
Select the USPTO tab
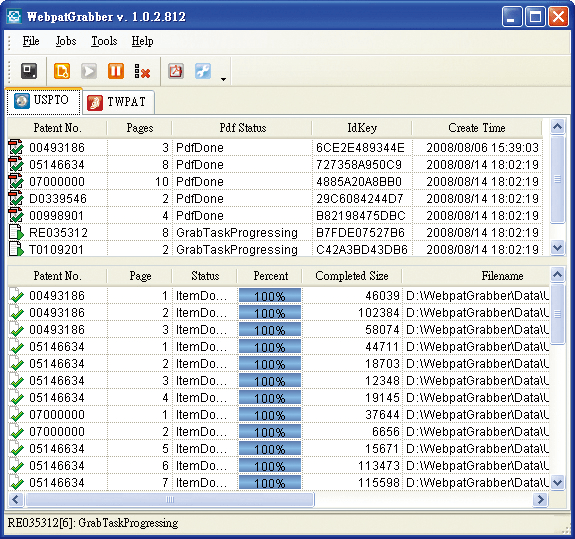click(43, 100)
